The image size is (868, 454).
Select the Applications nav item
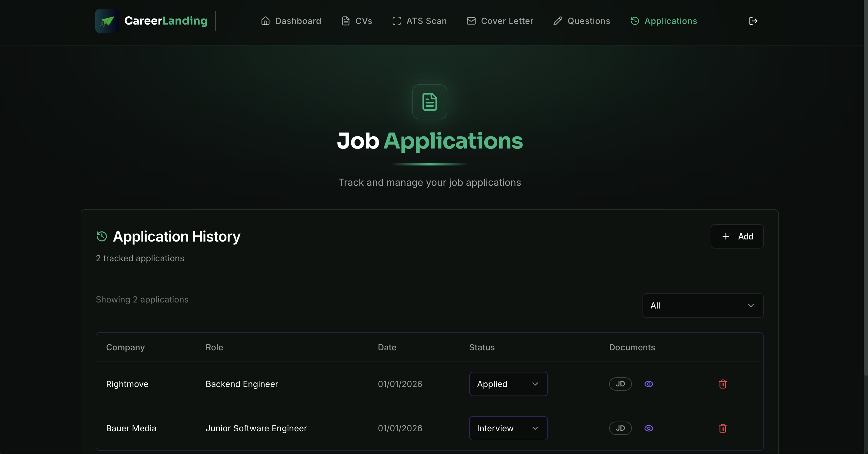point(663,21)
